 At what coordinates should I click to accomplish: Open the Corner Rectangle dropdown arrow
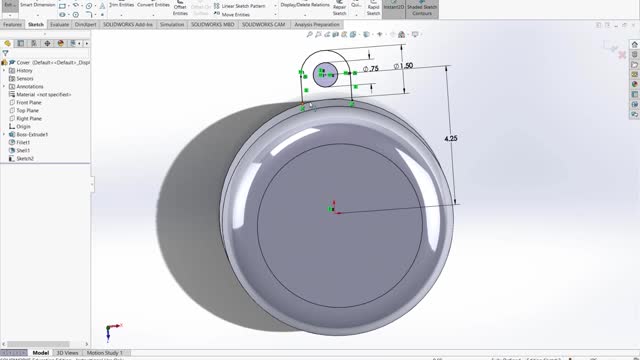tap(68, 6)
